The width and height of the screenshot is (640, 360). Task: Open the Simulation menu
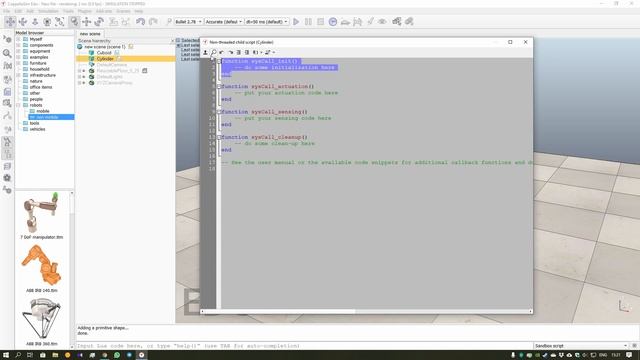(x=48, y=11)
